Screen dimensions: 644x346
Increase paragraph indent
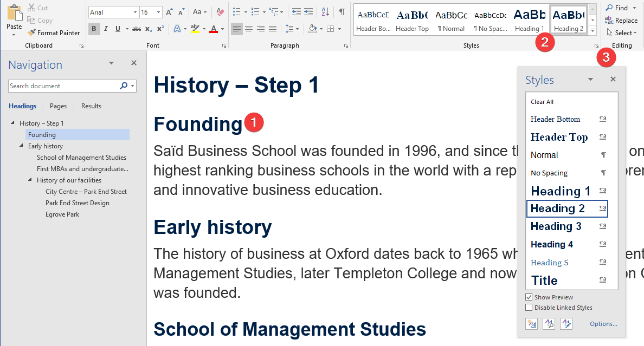pos(308,12)
